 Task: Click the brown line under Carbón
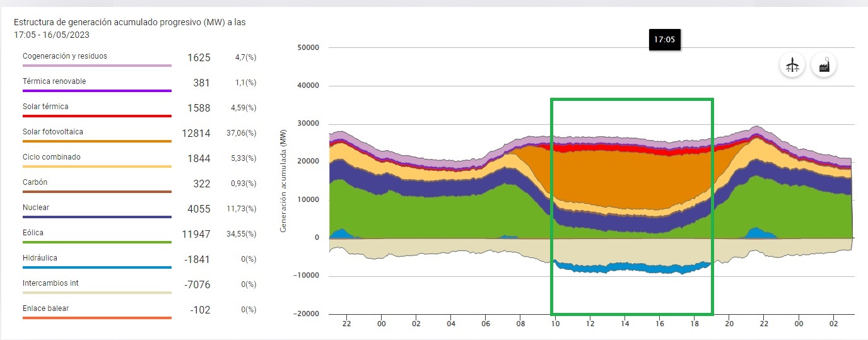coord(97,192)
